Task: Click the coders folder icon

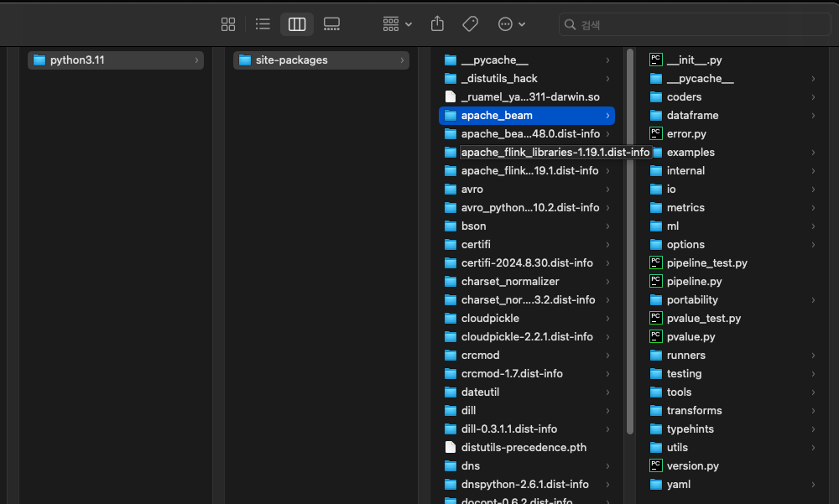Action: click(x=656, y=96)
